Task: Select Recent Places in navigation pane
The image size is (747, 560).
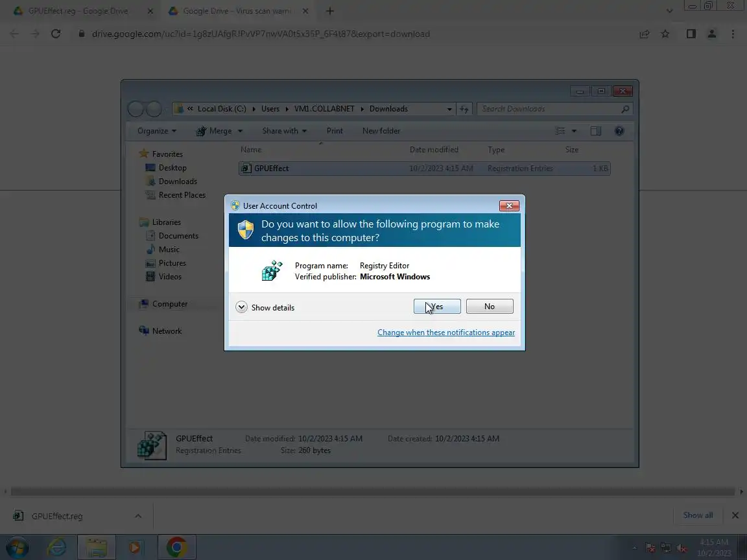Action: [182, 194]
